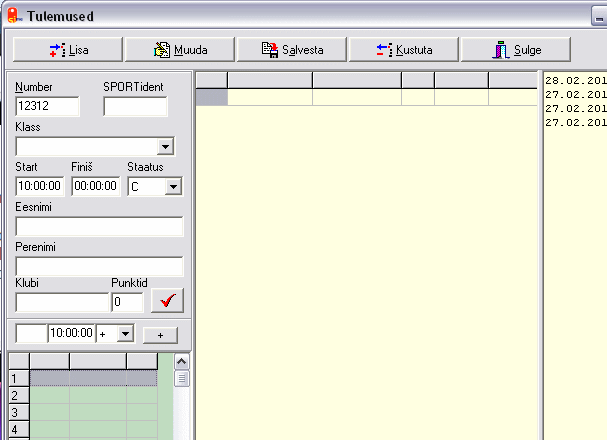The width and height of the screenshot is (607, 440).
Task: Select the 28.02 date entry in list
Action: pos(576,80)
